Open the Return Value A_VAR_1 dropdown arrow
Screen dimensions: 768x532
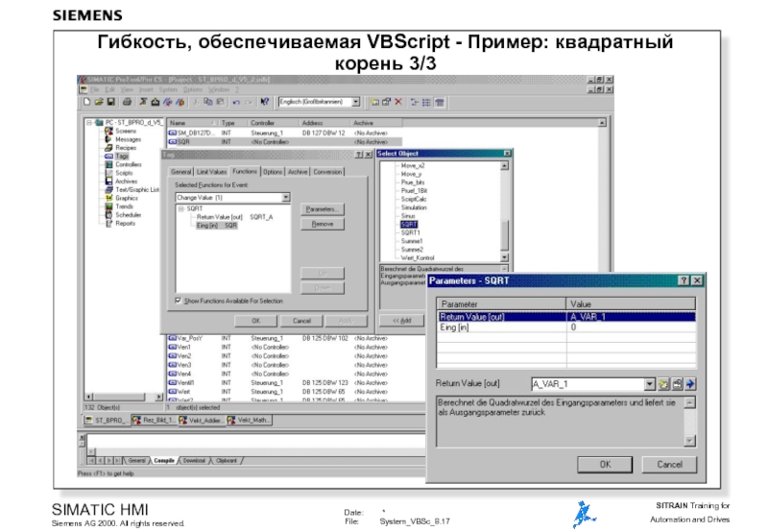tap(650, 384)
